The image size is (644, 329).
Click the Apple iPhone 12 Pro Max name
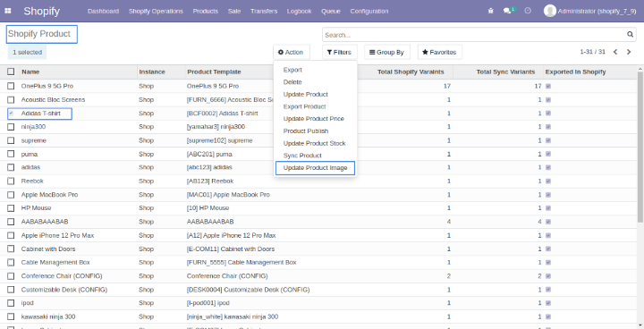[57, 235]
